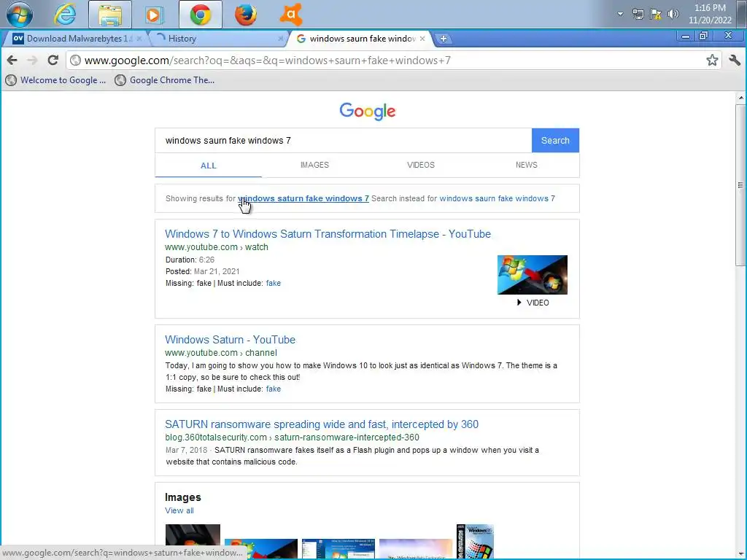Open the Windows Start orb
The width and height of the screenshot is (747, 560).
[20, 15]
